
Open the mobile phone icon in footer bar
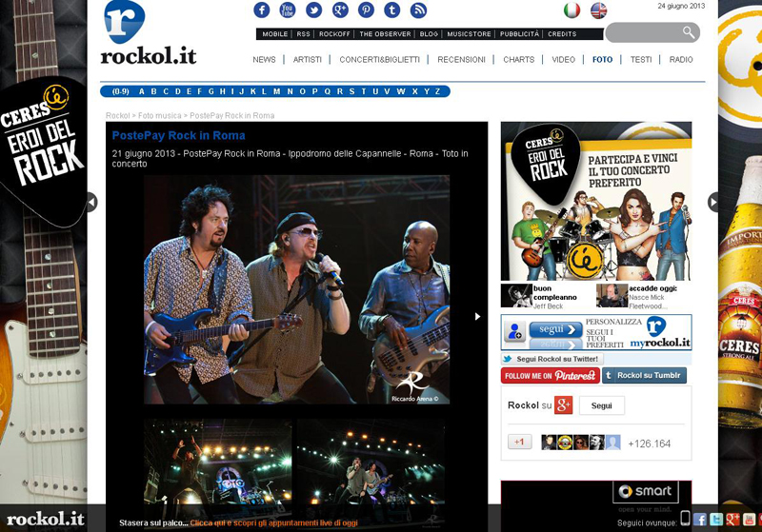coord(685,519)
